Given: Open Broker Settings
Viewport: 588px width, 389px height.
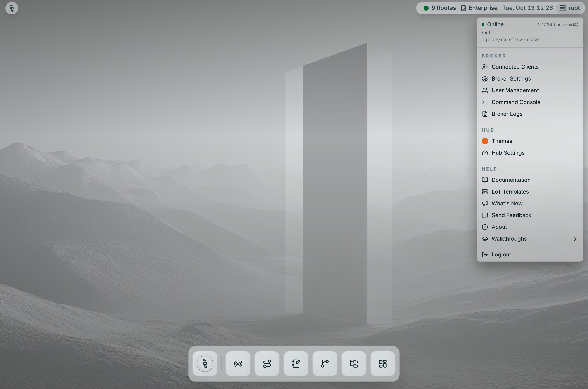Looking at the screenshot, I should [x=530, y=79].
